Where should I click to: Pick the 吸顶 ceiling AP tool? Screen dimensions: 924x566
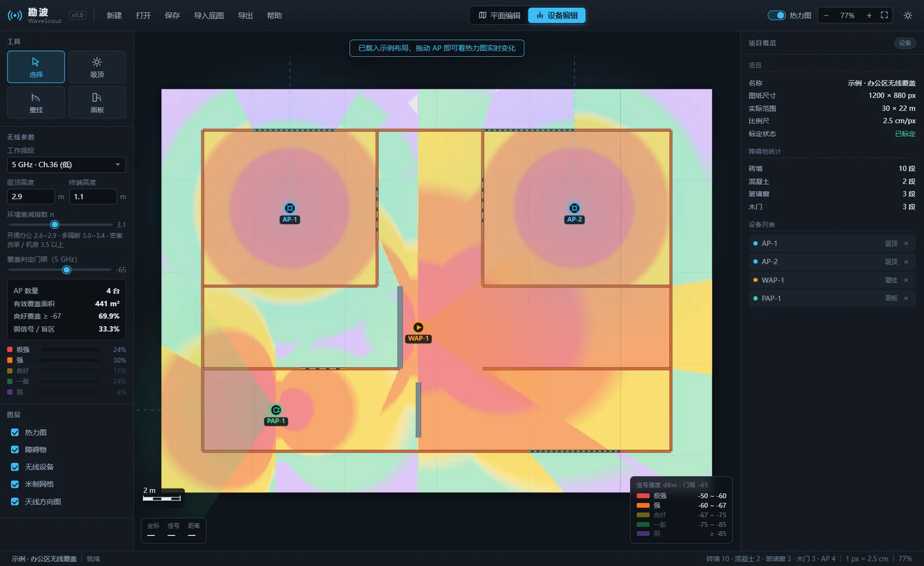pos(97,67)
